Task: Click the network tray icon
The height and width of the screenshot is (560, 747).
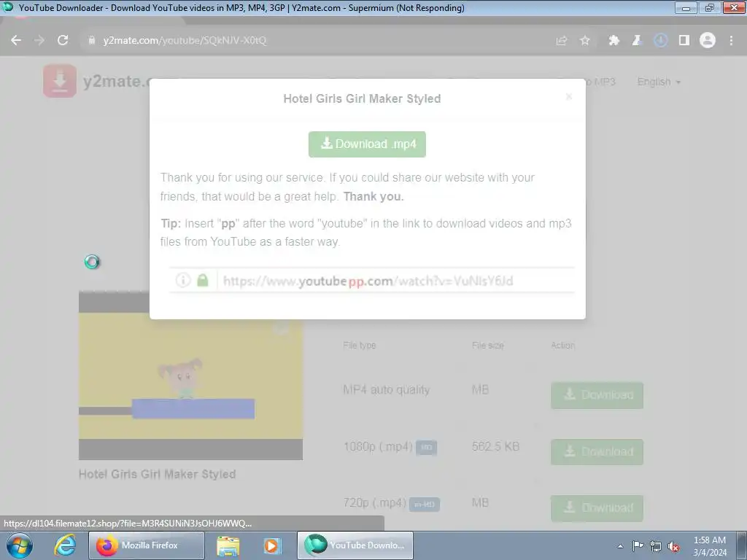Action: [x=656, y=546]
